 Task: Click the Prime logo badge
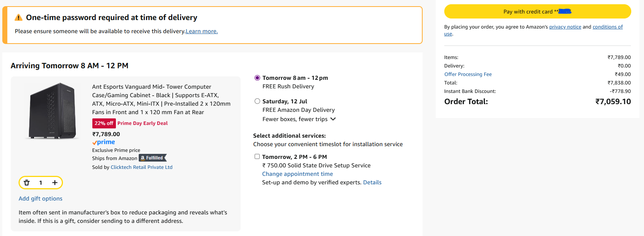[x=104, y=142]
